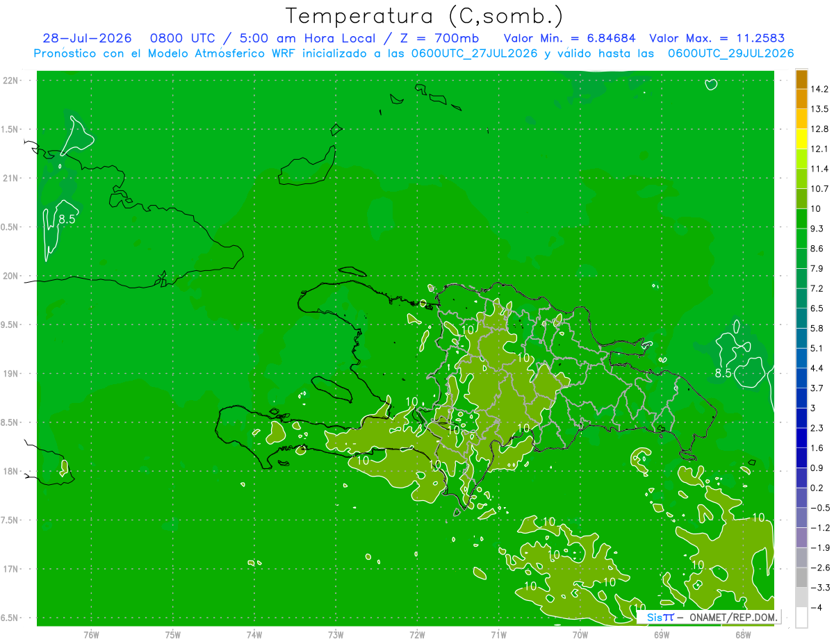Viewport: 834px width, 644px height.
Task: Click the "74W" longitude axis label
Action: pos(254,634)
